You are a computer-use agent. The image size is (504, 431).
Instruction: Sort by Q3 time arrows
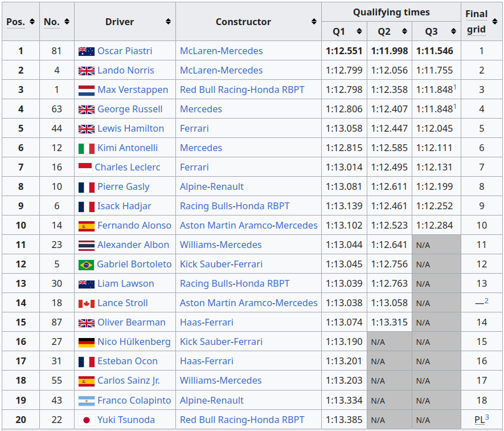click(453, 31)
